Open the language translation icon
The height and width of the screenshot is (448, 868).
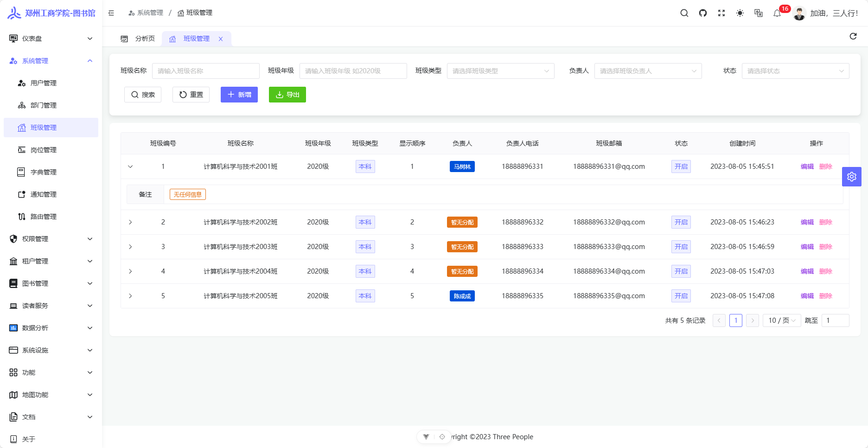tap(759, 13)
